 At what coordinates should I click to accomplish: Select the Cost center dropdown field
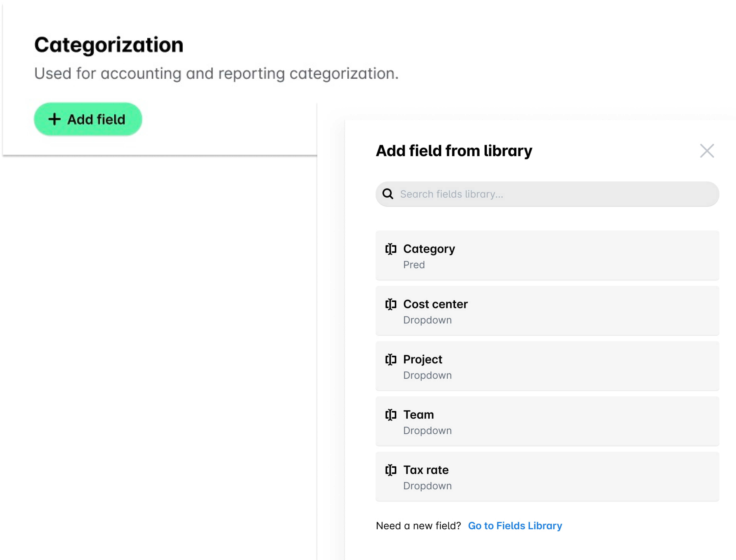(x=547, y=311)
